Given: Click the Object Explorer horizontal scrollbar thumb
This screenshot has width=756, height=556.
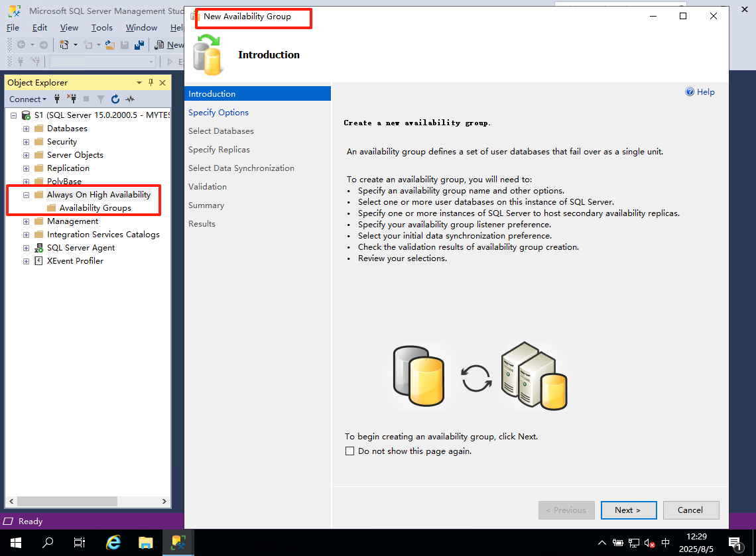Looking at the screenshot, I should 68,501.
